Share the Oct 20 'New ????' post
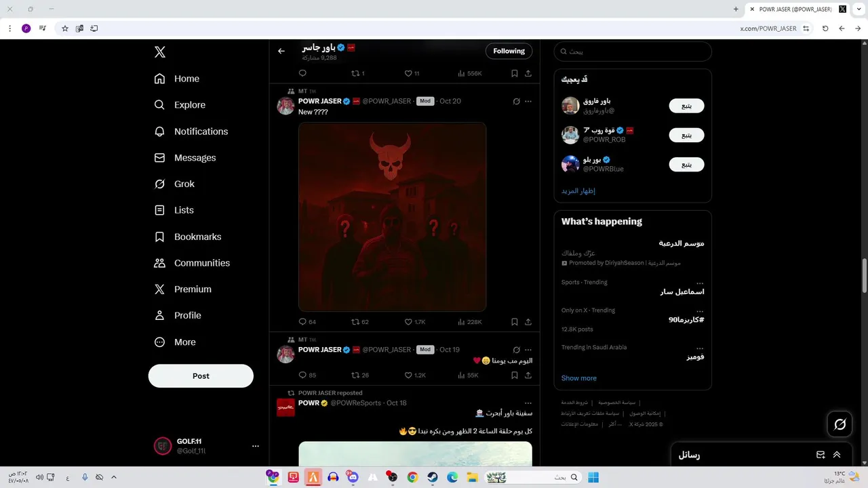The height and width of the screenshot is (488, 868). coord(528,322)
